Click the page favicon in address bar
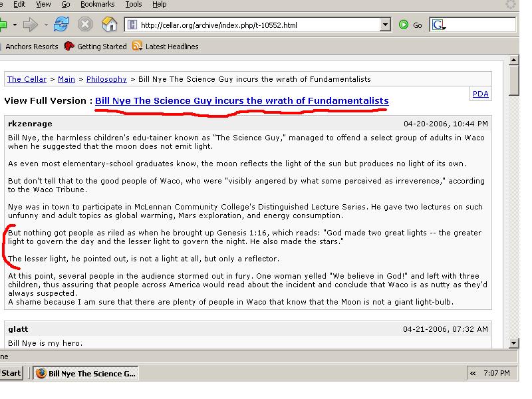 coord(132,25)
